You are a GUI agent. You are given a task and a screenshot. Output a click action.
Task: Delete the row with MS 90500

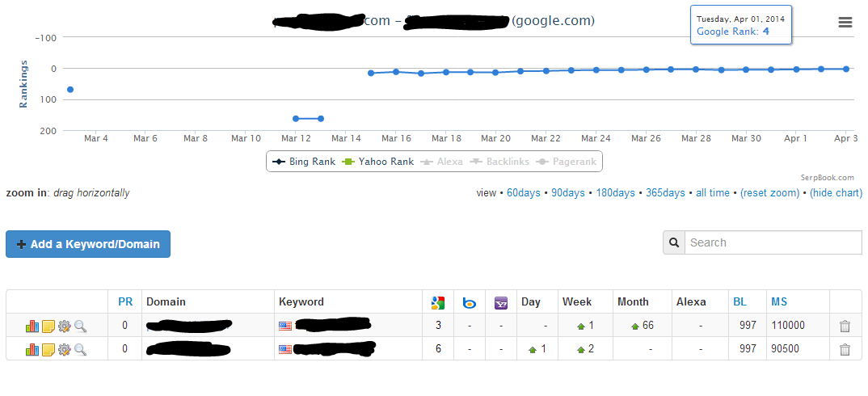click(x=845, y=349)
